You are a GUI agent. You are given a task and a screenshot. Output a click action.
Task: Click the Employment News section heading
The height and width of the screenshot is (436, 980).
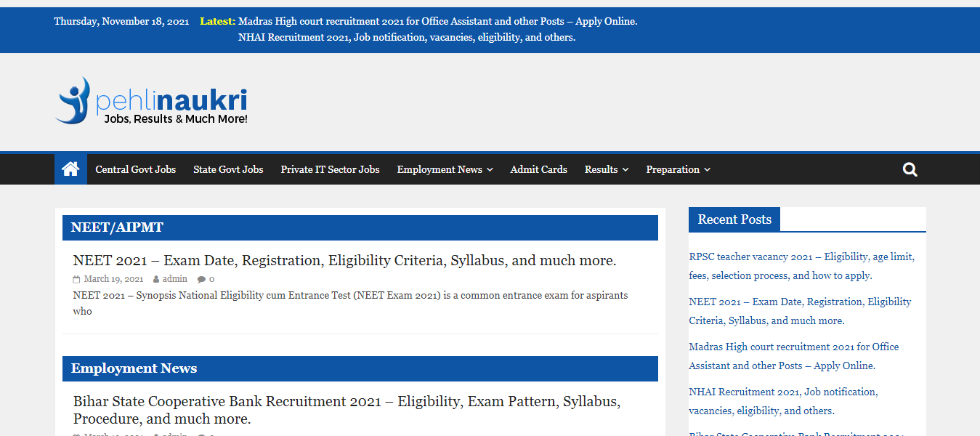click(x=134, y=368)
